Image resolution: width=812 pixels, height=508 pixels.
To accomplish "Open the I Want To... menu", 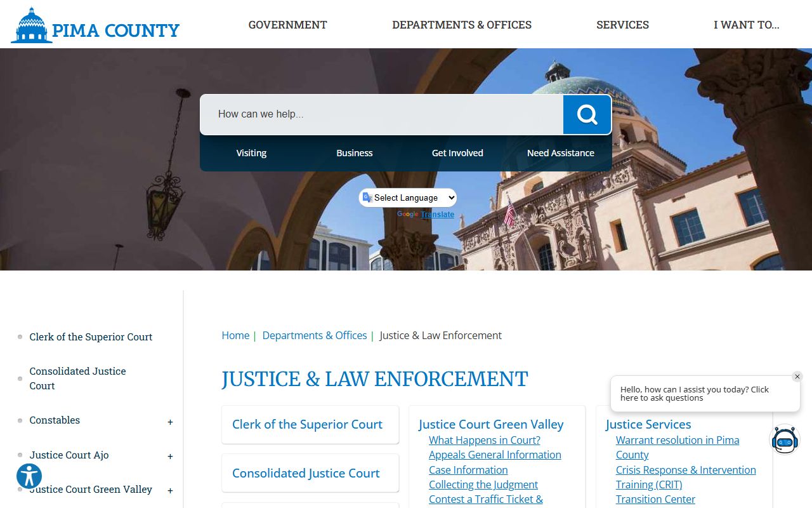I will click(x=746, y=25).
